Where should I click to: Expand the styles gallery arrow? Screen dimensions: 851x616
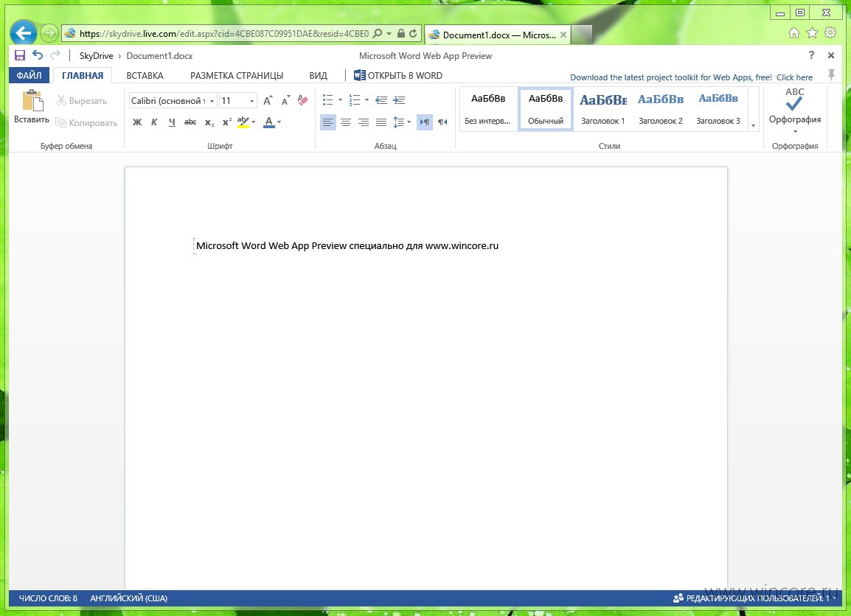[754, 126]
